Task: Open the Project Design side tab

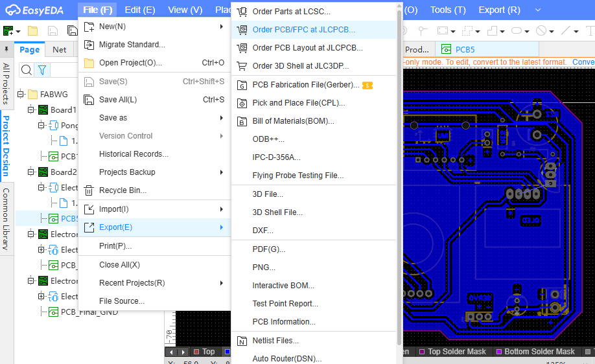Action: click(x=6, y=146)
